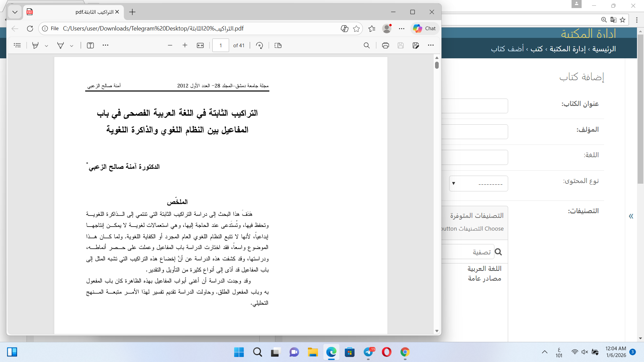
Task: Open the PDF table of contents panel
Action: tap(17, 45)
